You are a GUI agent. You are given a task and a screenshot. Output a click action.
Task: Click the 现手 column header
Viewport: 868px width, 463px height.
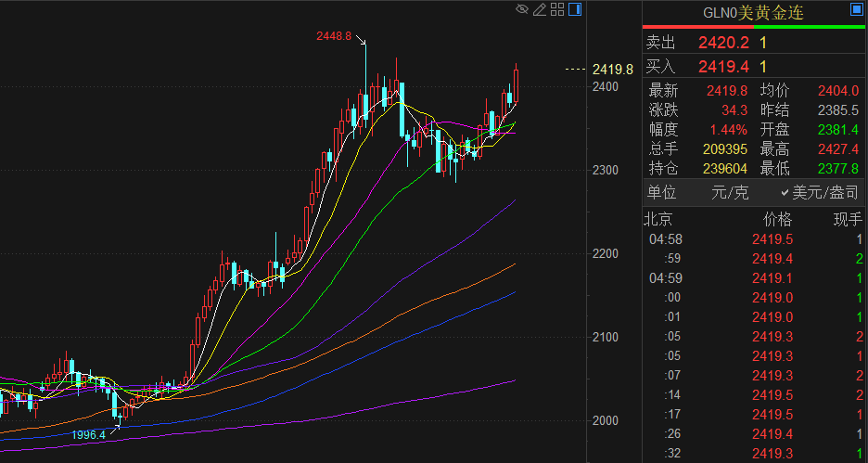tap(848, 220)
